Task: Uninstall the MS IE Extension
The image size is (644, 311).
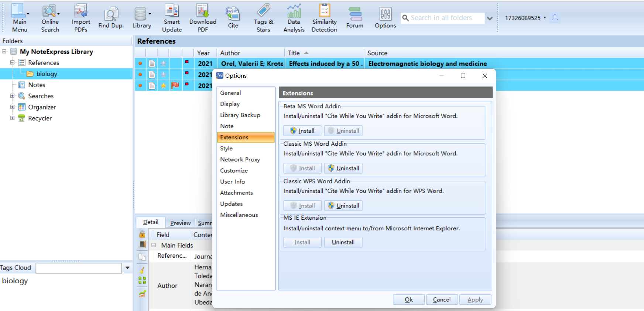Action: coord(343,242)
